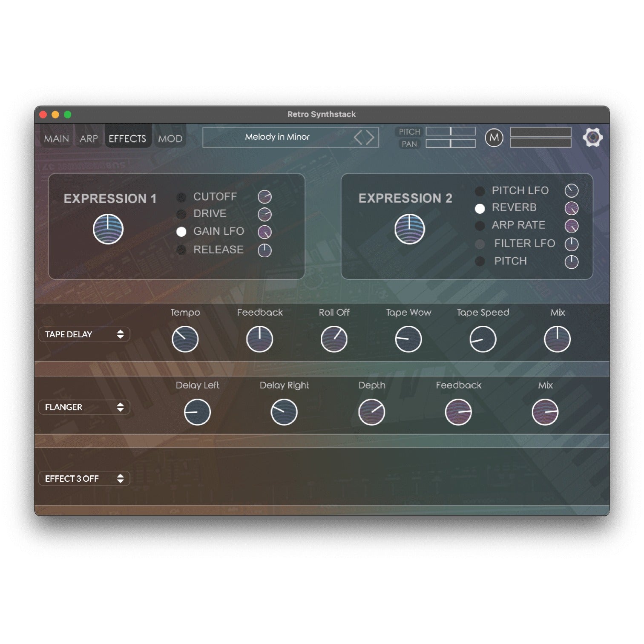Click the small CUTOFF amount knob
The width and height of the screenshot is (644, 644).
(264, 197)
